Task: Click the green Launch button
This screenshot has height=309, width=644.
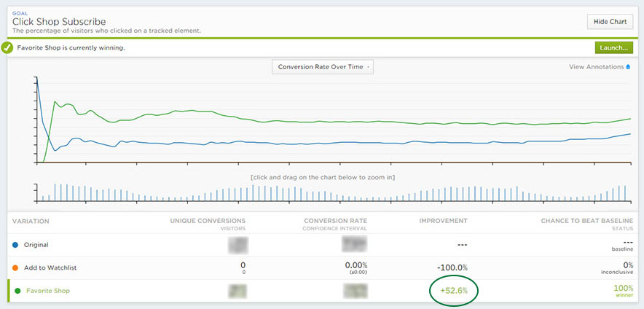Action: pos(613,47)
